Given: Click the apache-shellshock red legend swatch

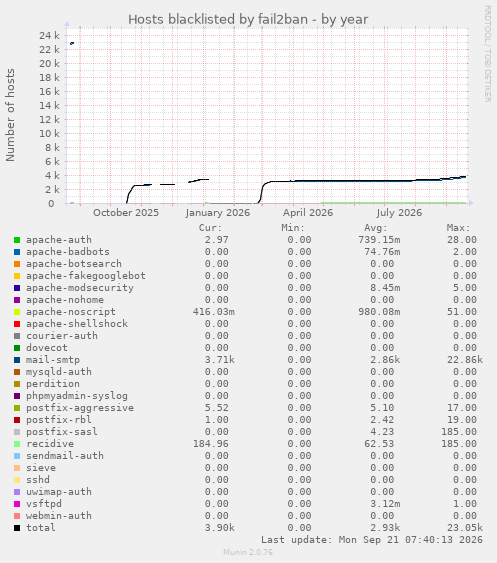Looking at the screenshot, I should coord(17,324).
